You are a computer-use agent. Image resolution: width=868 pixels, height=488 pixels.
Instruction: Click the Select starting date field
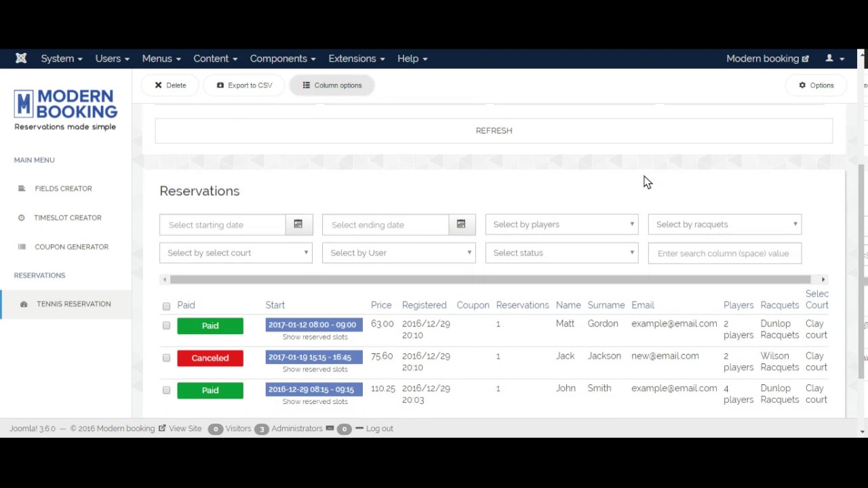pyautogui.click(x=222, y=224)
